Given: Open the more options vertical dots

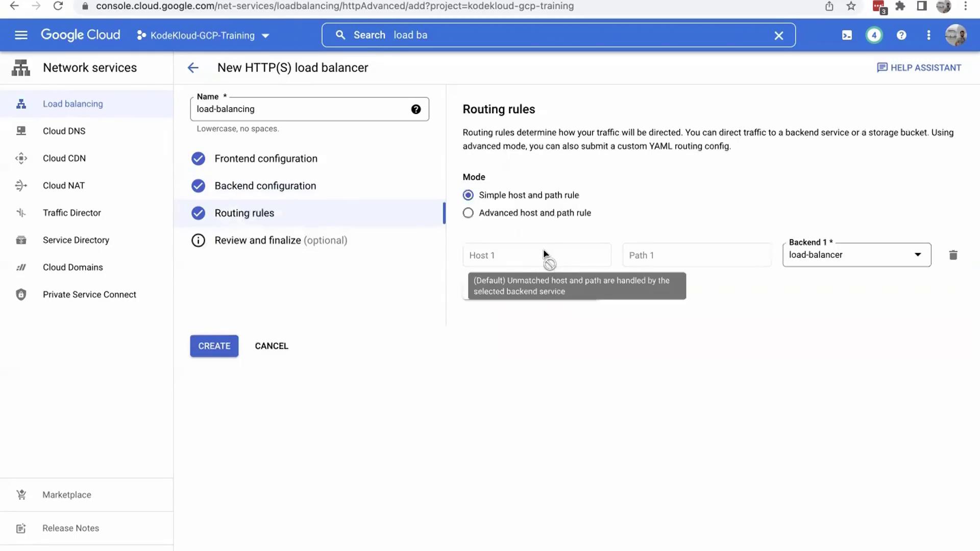Looking at the screenshot, I should click(x=928, y=35).
